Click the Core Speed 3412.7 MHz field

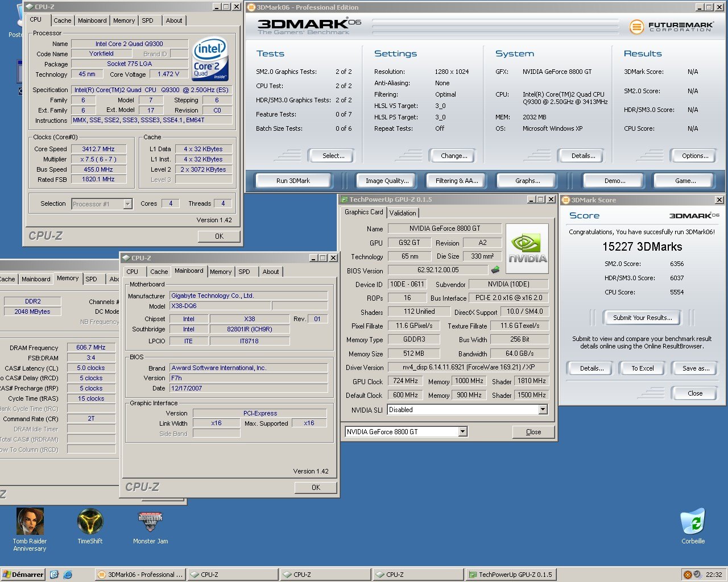click(98, 149)
